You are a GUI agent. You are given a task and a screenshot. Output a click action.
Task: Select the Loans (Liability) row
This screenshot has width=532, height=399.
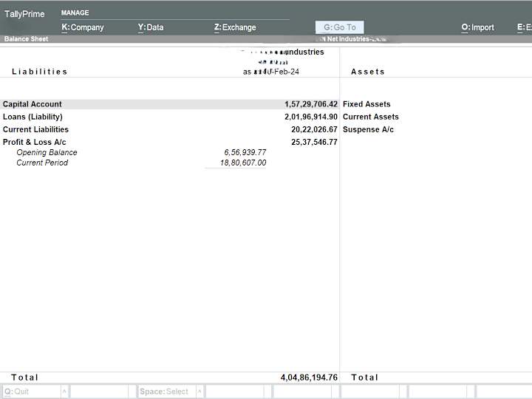click(169, 117)
